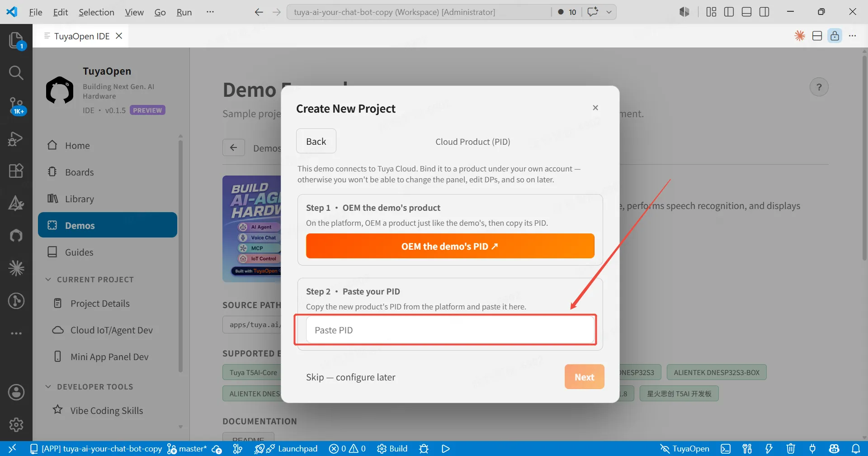The width and height of the screenshot is (868, 456).
Task: Open the Extensions view in activity bar
Action: [x=16, y=171]
